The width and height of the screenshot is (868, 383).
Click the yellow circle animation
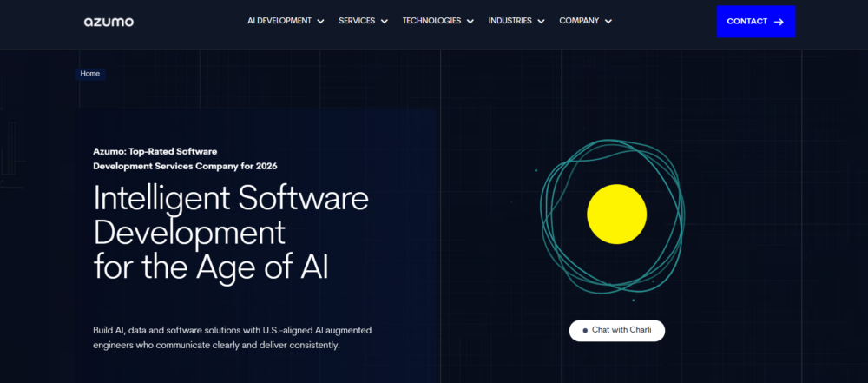(616, 214)
